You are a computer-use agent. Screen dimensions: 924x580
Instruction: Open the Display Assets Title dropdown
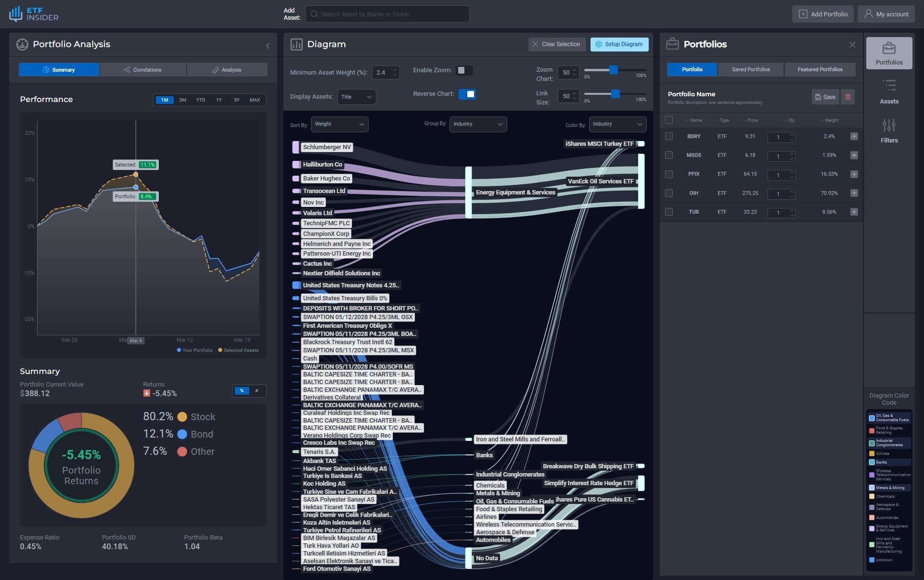point(357,97)
